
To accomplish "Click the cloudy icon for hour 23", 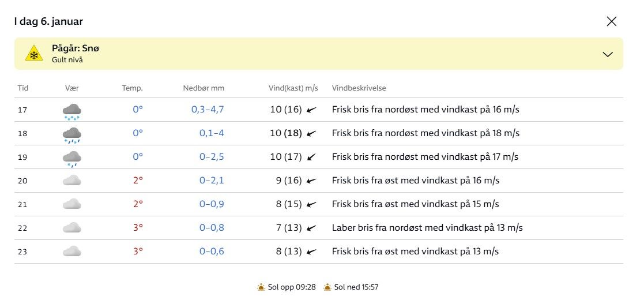I will 72,252.
